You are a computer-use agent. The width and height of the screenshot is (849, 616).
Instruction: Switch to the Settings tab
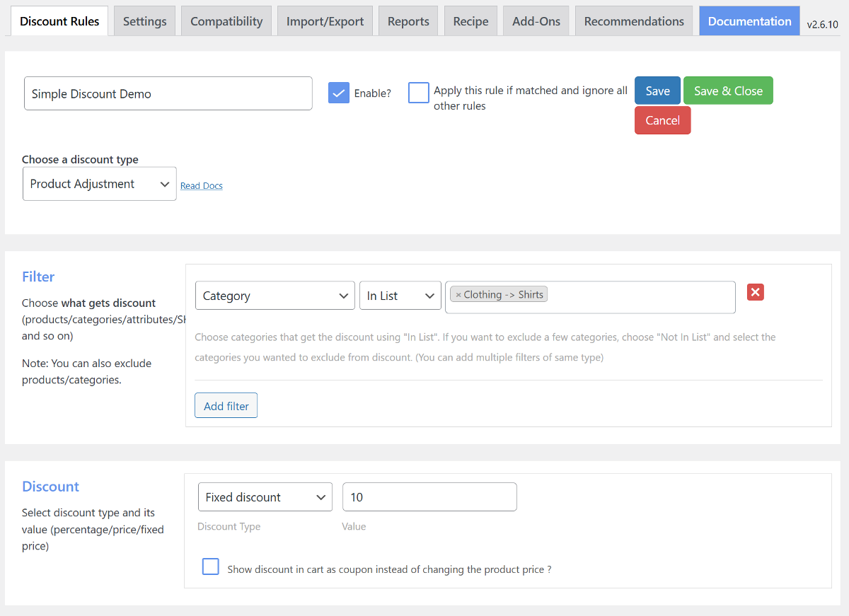coord(144,21)
